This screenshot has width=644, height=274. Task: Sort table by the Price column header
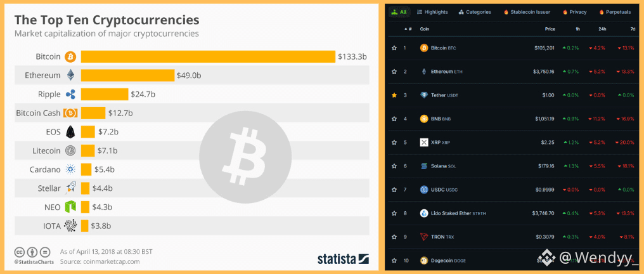coord(550,29)
